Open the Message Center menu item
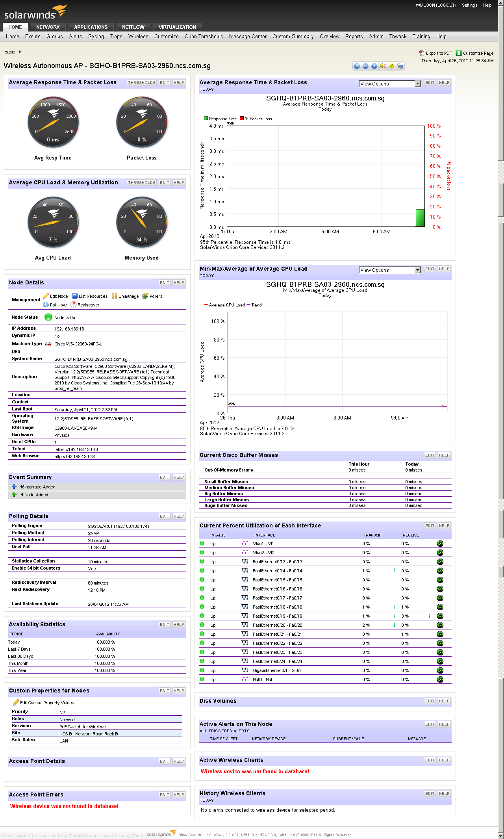Screen dimensions: 504x839 248,37
